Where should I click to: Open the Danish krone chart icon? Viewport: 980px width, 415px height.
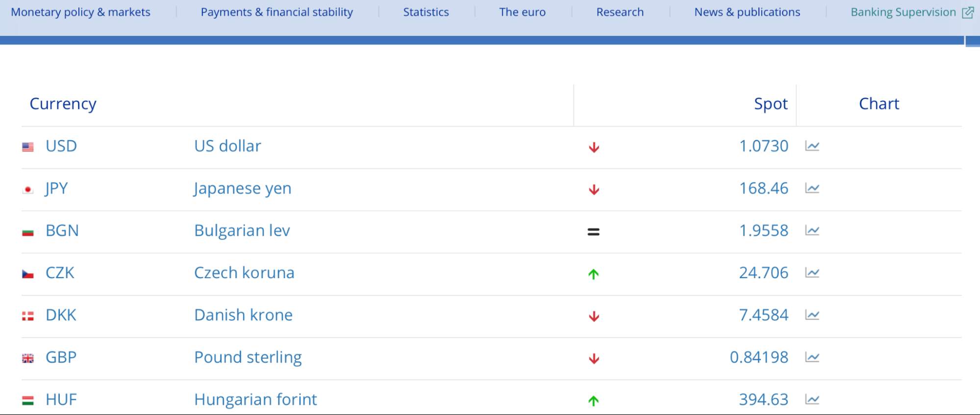coord(812,315)
